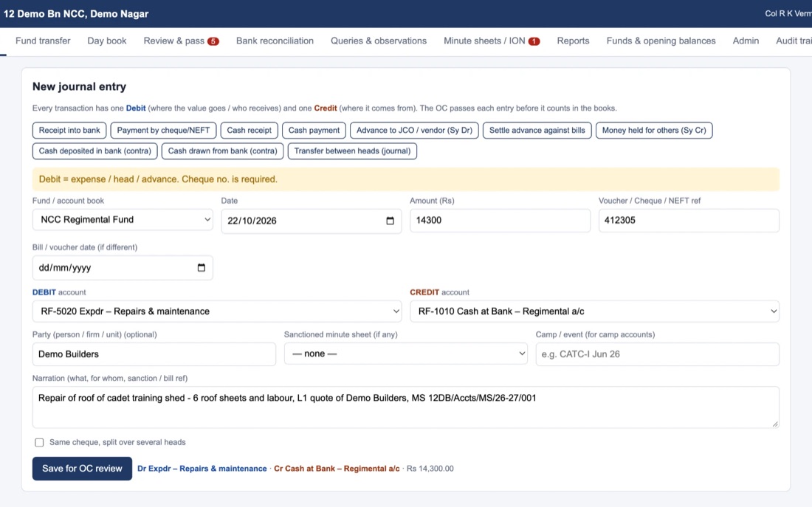This screenshot has height=507, width=812.
Task: Go to the Reports tab
Action: [574, 41]
